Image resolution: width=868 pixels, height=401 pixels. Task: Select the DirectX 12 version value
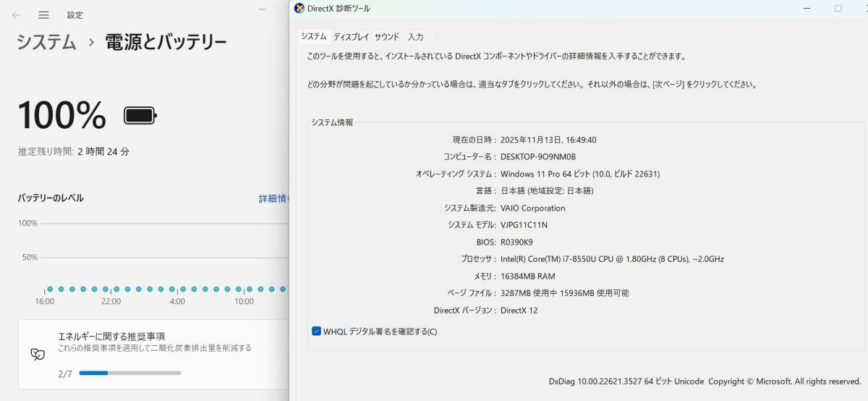click(519, 311)
